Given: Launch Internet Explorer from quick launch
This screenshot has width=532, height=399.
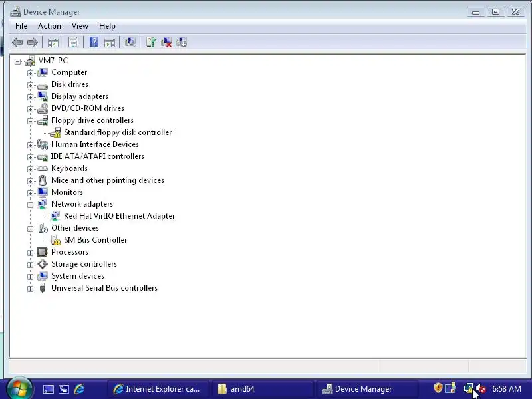Looking at the screenshot, I should (79, 389).
